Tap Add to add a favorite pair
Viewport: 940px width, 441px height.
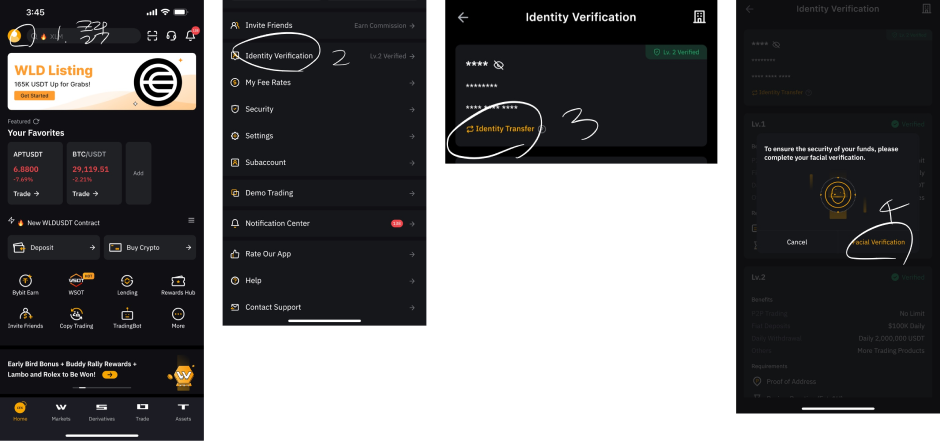pyautogui.click(x=138, y=173)
